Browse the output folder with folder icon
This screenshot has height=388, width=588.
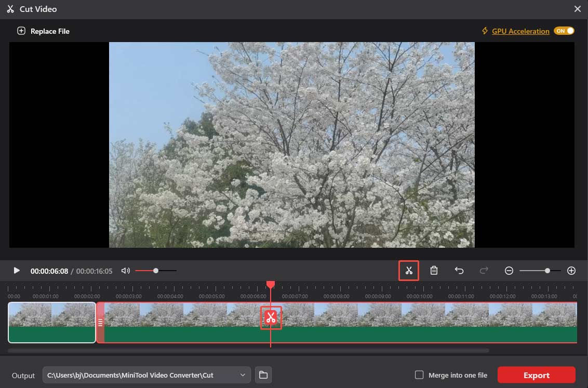coord(263,375)
